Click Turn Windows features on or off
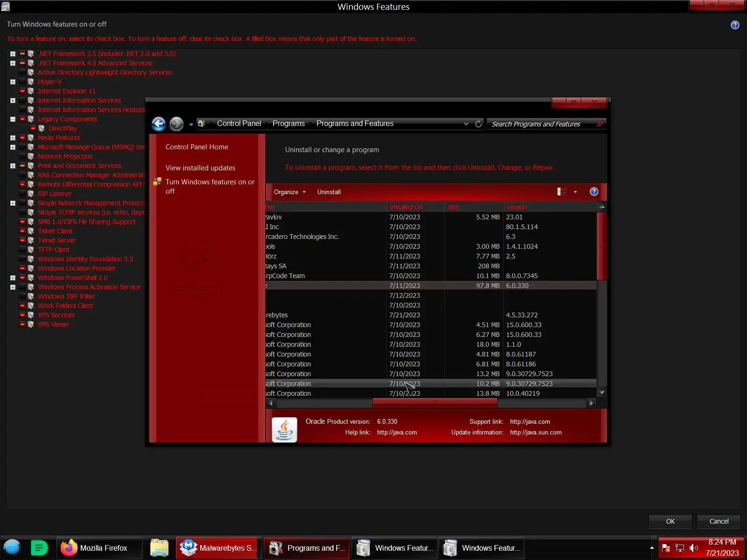747x560 pixels. (210, 187)
